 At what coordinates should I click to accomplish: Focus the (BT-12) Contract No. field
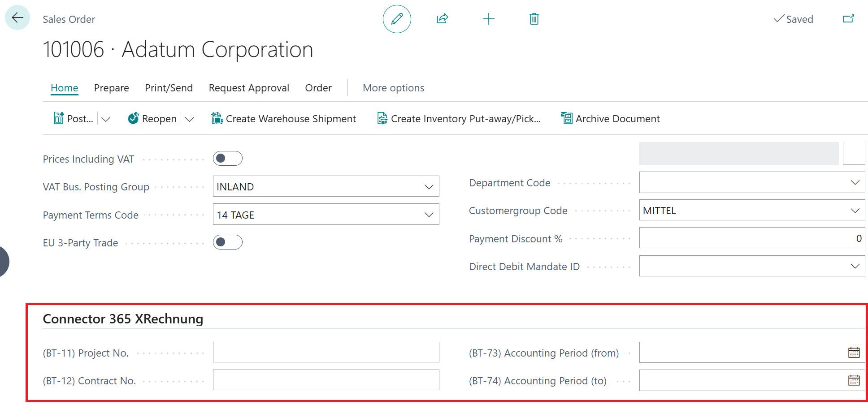tap(326, 380)
